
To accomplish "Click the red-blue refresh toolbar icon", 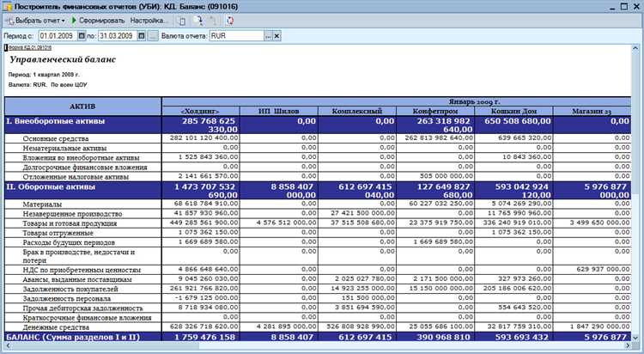I will (x=230, y=19).
